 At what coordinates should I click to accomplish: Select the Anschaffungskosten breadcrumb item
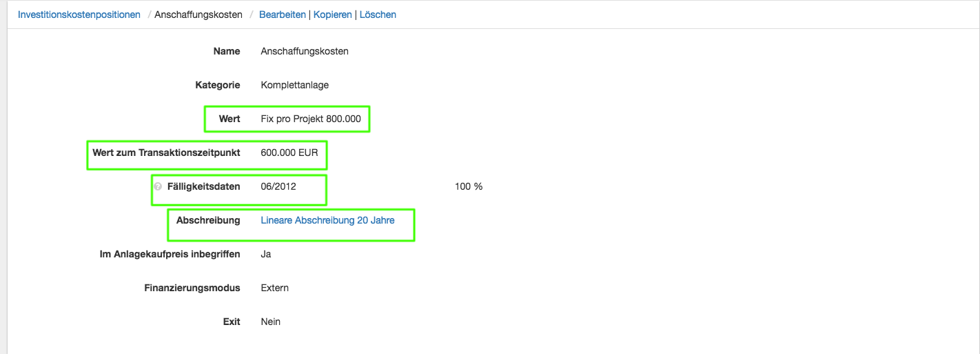pos(198,14)
